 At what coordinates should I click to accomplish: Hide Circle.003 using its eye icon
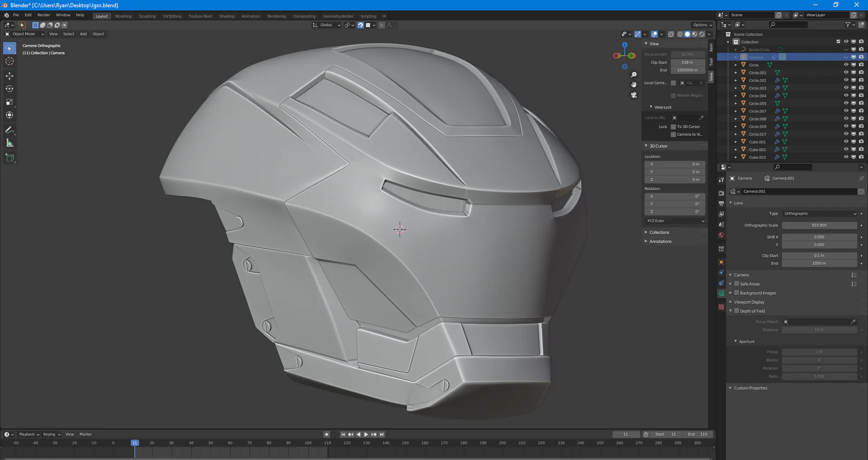[x=846, y=88]
